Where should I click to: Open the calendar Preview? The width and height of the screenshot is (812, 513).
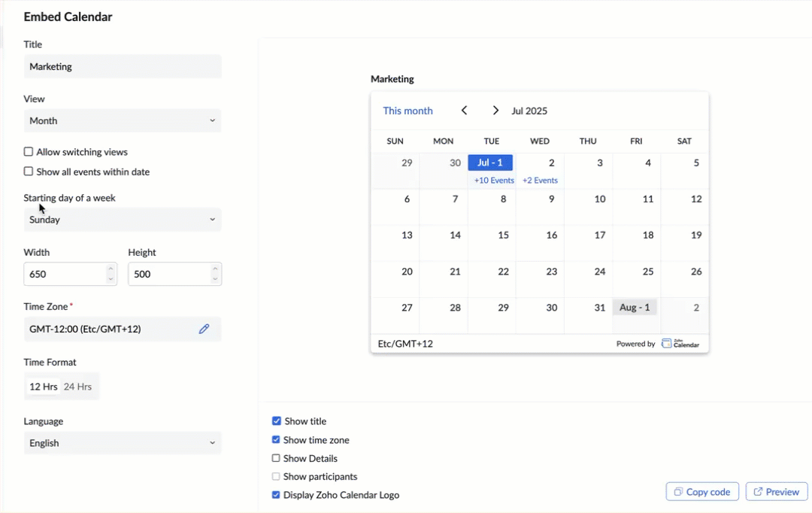point(777,492)
